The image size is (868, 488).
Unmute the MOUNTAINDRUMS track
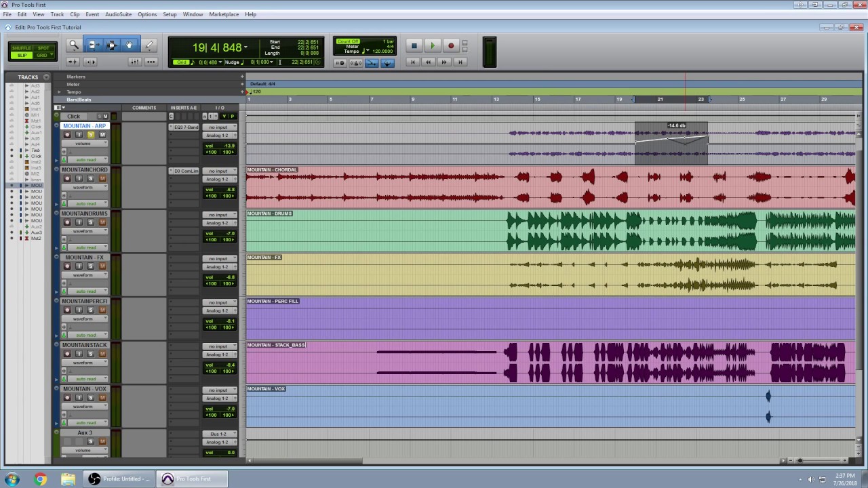pyautogui.click(x=102, y=222)
